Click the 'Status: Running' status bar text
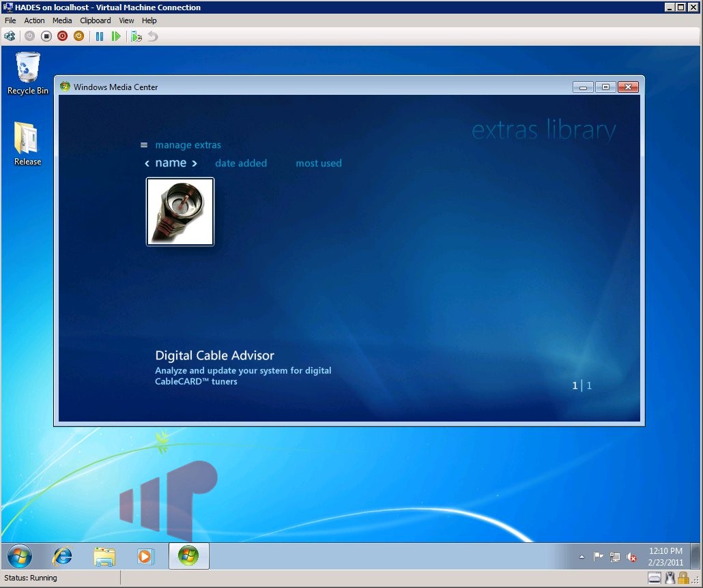This screenshot has height=588, width=703. coord(31,578)
